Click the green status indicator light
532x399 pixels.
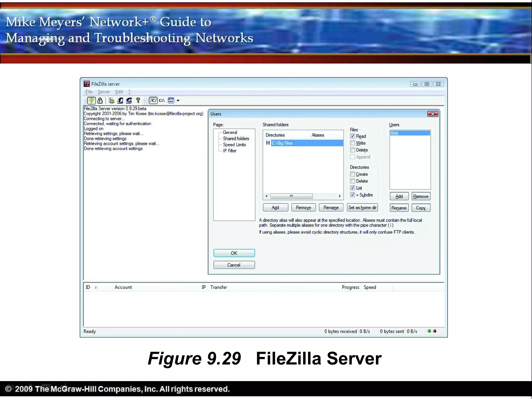[429, 331]
